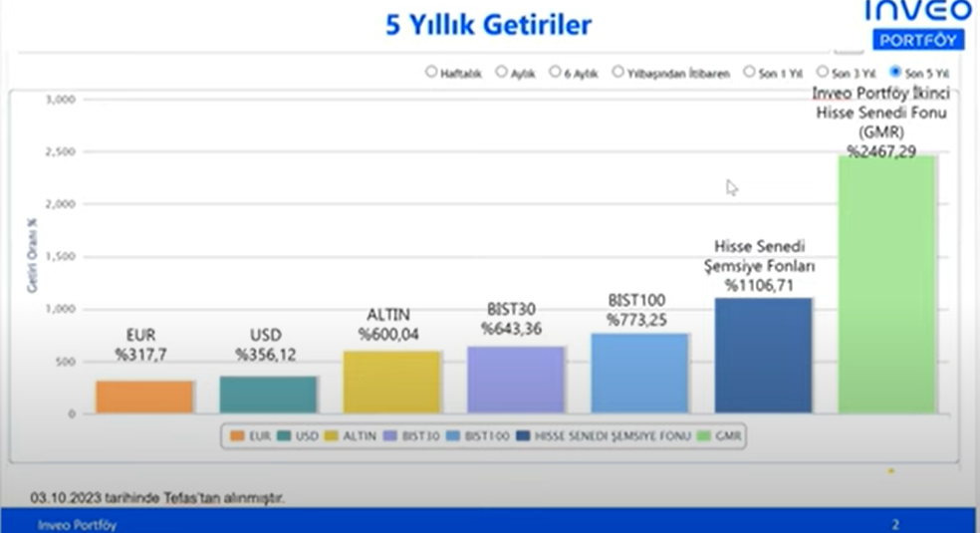Click the orange EUR bar
This screenshot has height=533, width=980.
click(x=144, y=397)
